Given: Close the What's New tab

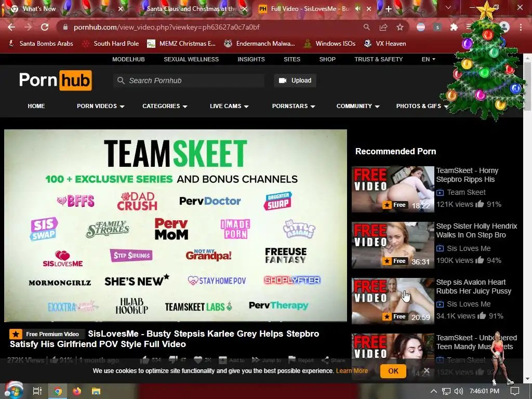Looking at the screenshot, I should tap(121, 9).
